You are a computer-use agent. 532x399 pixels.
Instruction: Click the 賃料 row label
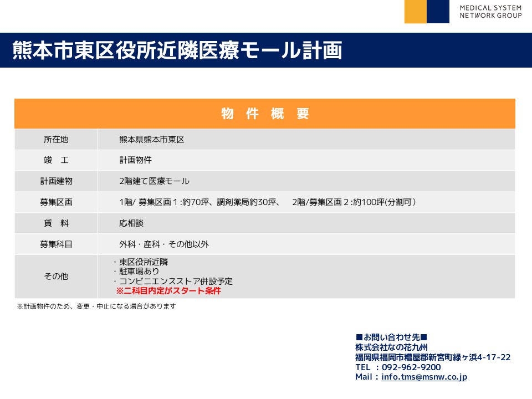[x=56, y=223]
